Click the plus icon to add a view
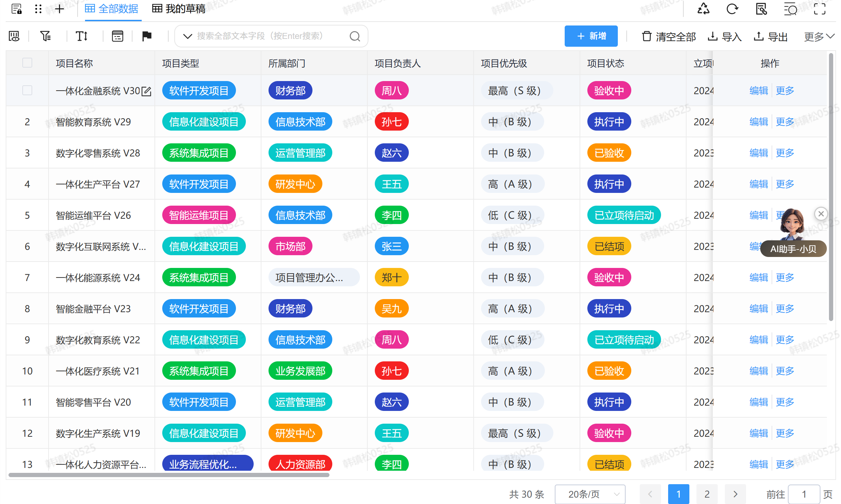Image resolution: width=841 pixels, height=504 pixels. point(60,9)
